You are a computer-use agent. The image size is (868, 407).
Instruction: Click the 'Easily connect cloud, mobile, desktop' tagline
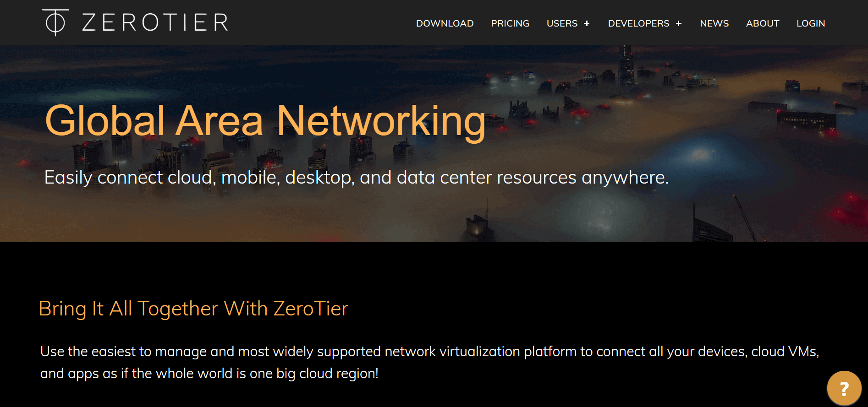pos(357,178)
